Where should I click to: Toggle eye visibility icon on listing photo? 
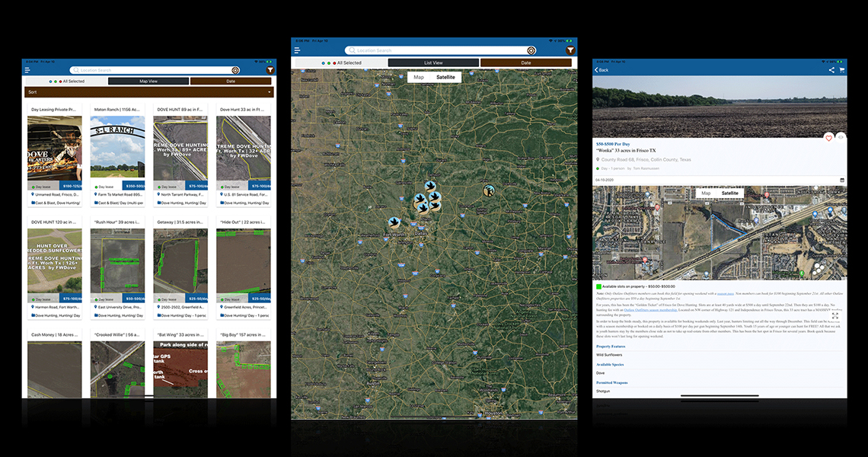click(841, 137)
